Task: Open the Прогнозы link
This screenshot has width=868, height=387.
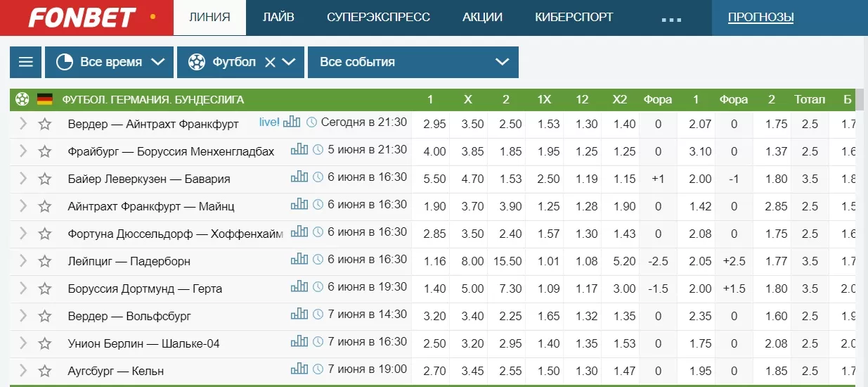Action: pyautogui.click(x=760, y=18)
